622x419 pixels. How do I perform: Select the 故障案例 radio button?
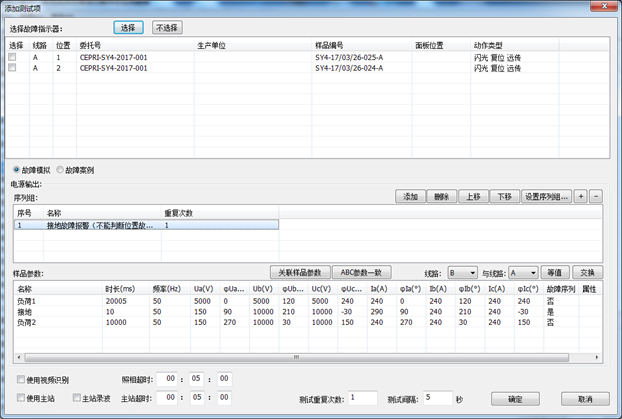click(x=60, y=170)
